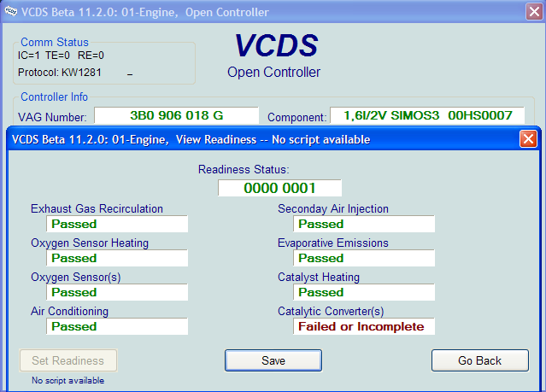Click the VAG Number label
This screenshot has height=392, width=546.
pyautogui.click(x=52, y=117)
